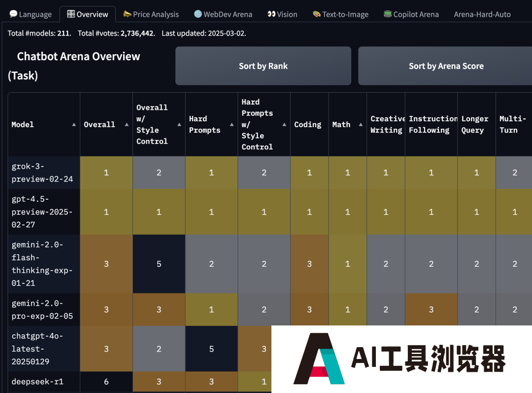Switch to the Price Analysis tab
The width and height of the screenshot is (532, 393).
pyautogui.click(x=151, y=14)
